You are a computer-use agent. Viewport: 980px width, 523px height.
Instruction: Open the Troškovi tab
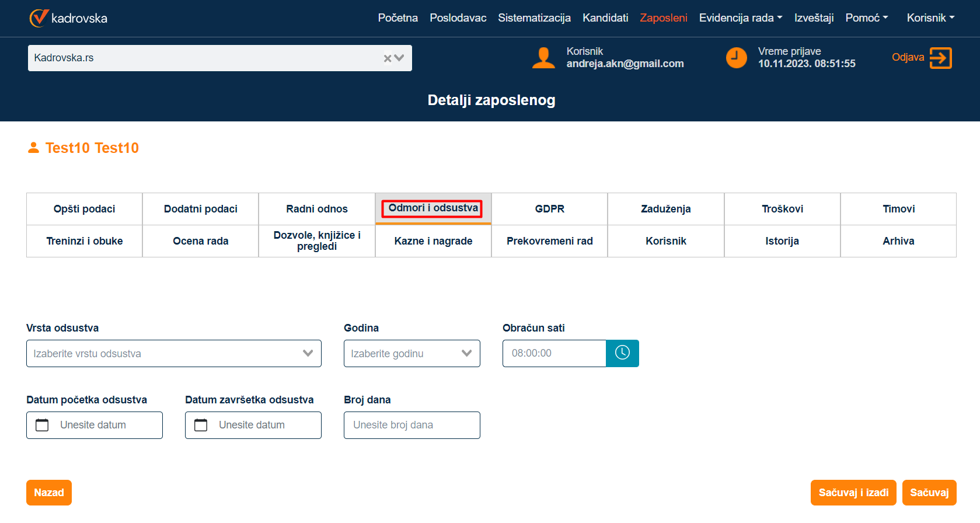(x=782, y=209)
